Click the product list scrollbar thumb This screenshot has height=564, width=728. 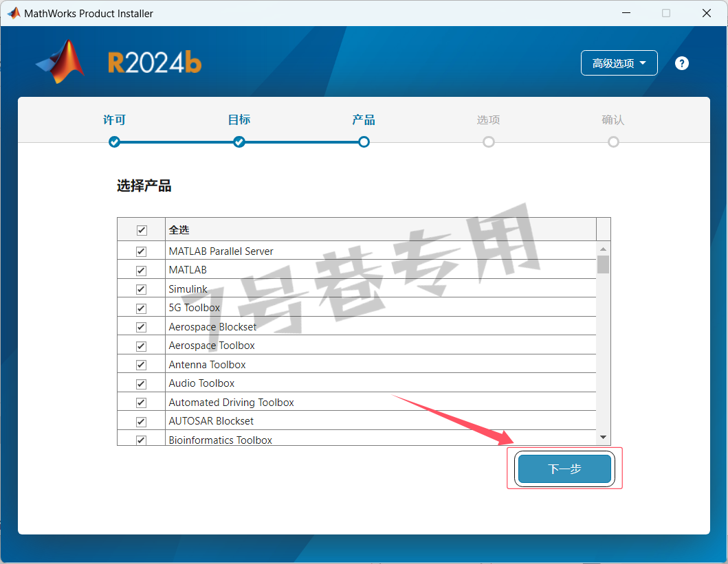603,264
